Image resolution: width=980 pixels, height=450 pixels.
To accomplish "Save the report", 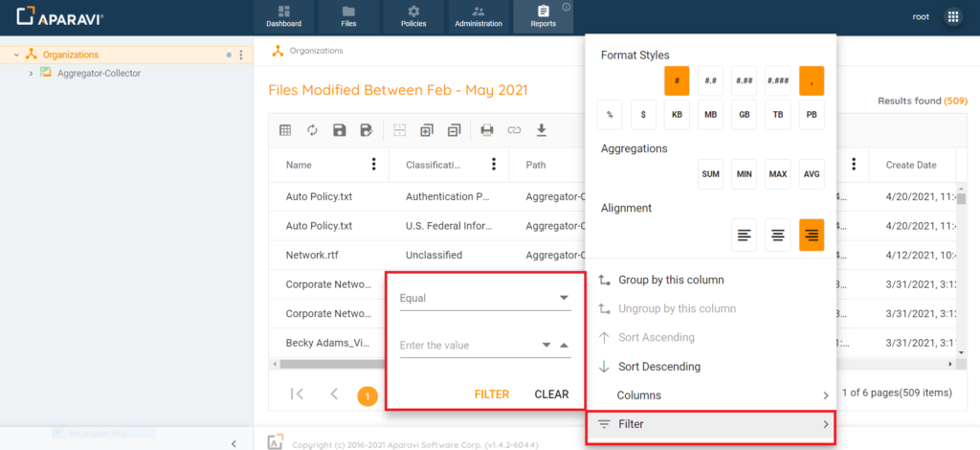I will (x=340, y=130).
